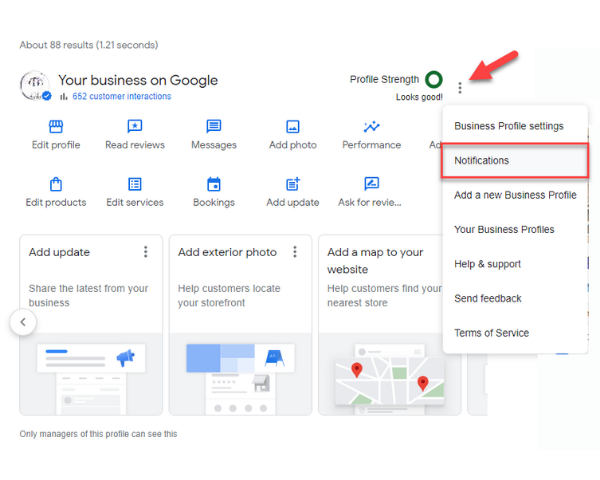The width and height of the screenshot is (600, 480).
Task: Click Add update card title
Action: (59, 252)
